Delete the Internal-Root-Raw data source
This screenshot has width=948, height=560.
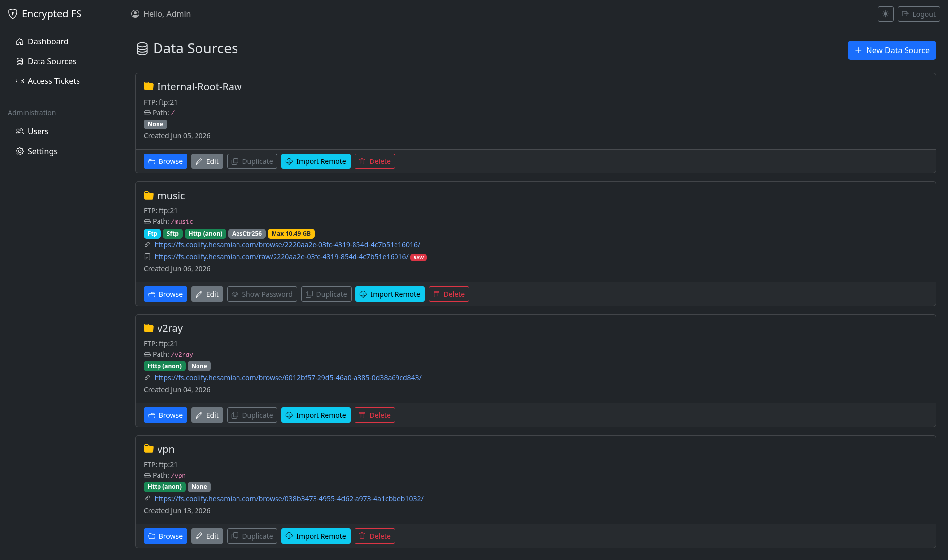point(375,161)
